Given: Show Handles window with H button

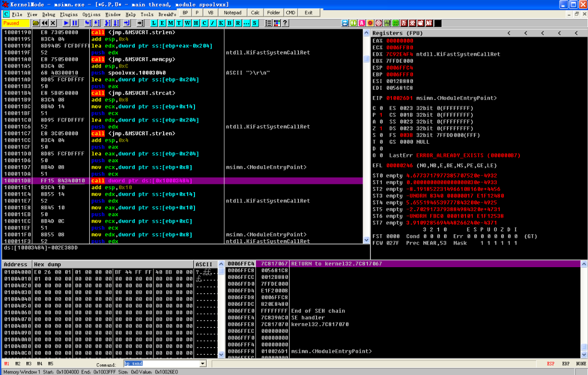Looking at the screenshot, I should (x=196, y=23).
